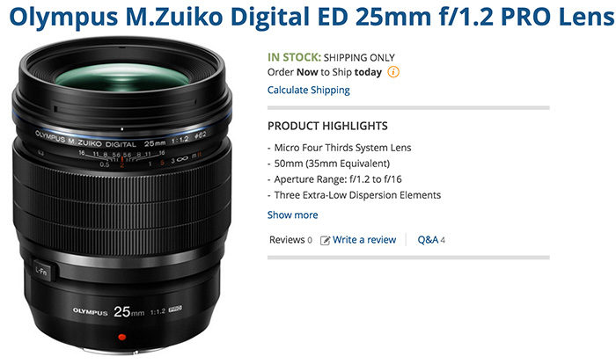
Task: Select the 50mm (35mm Equivalent) highlight
Action: [332, 164]
